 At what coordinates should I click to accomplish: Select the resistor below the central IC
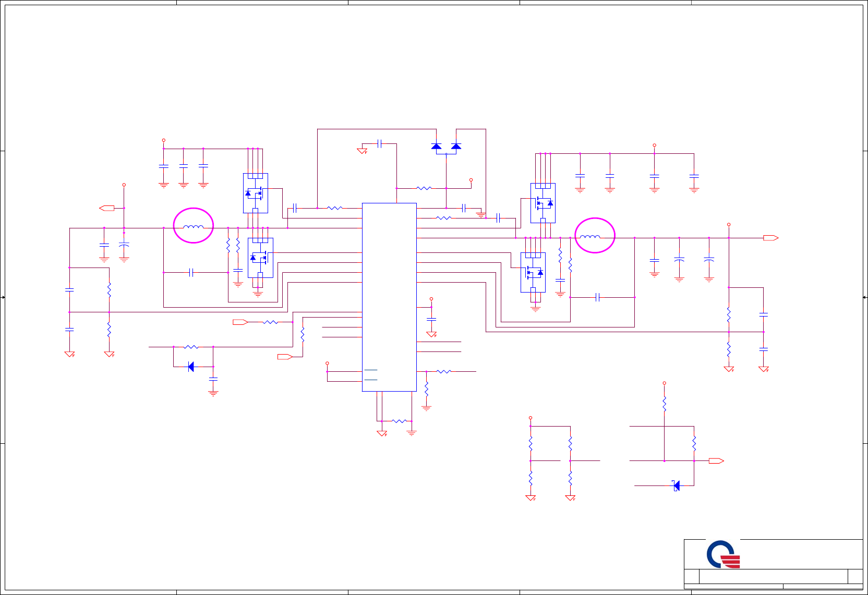pyautogui.click(x=400, y=421)
